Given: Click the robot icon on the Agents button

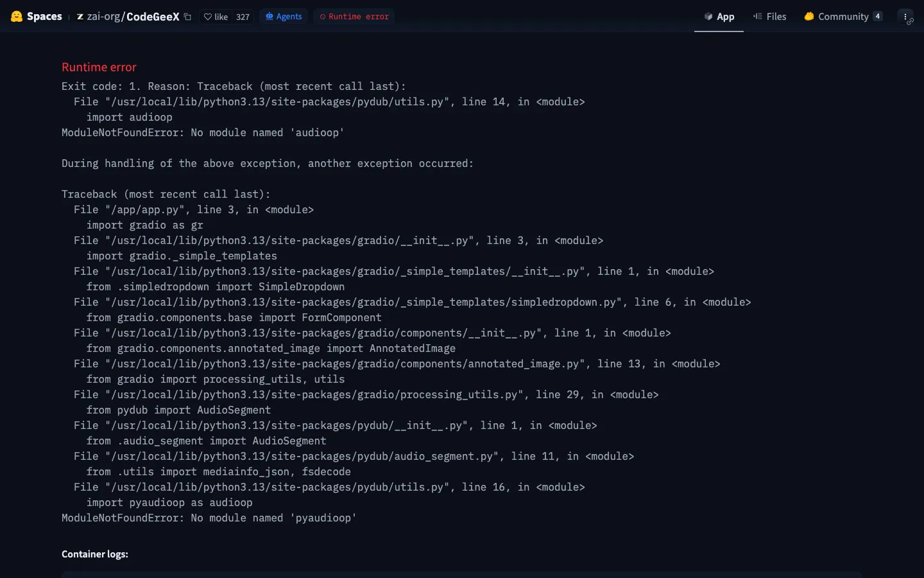Looking at the screenshot, I should pyautogui.click(x=269, y=17).
